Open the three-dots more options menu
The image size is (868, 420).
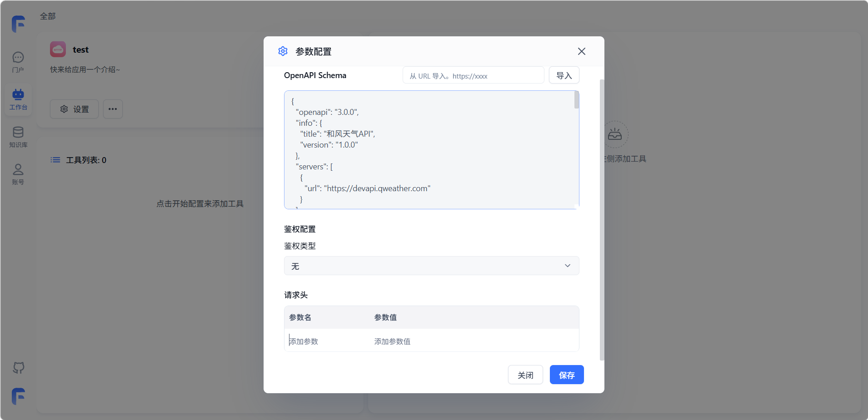pos(113,109)
